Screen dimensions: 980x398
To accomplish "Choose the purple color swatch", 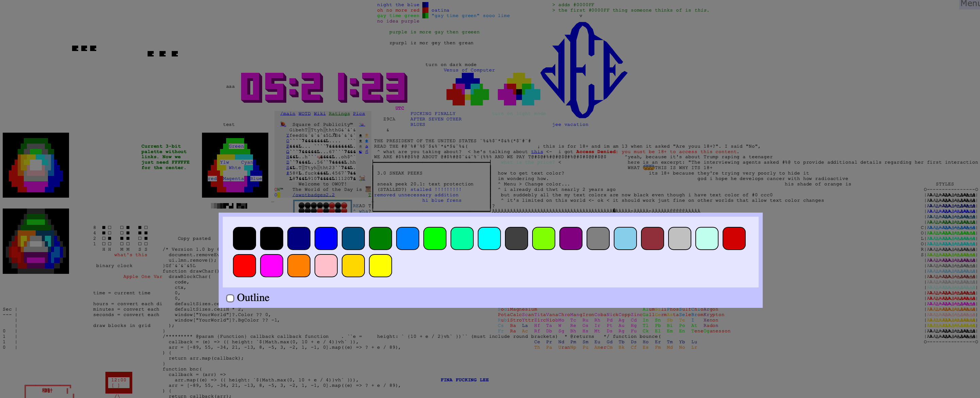I will (571, 238).
